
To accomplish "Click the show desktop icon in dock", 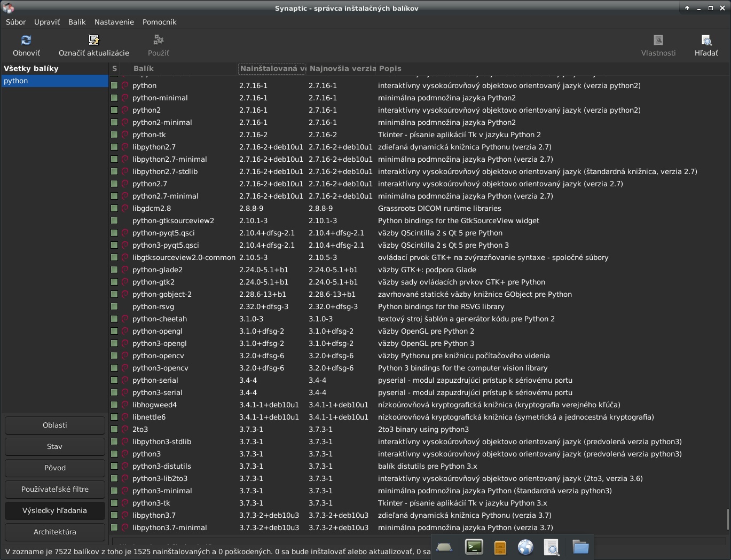I will click(444, 547).
